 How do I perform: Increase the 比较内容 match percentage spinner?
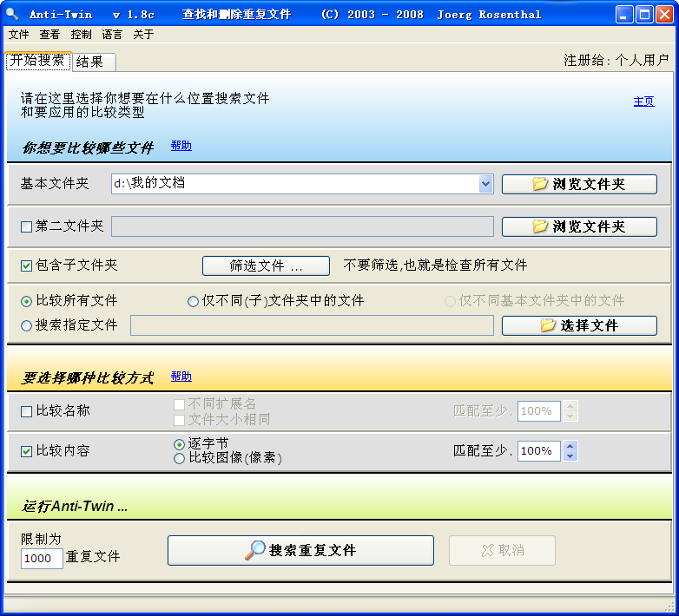[x=570, y=446]
